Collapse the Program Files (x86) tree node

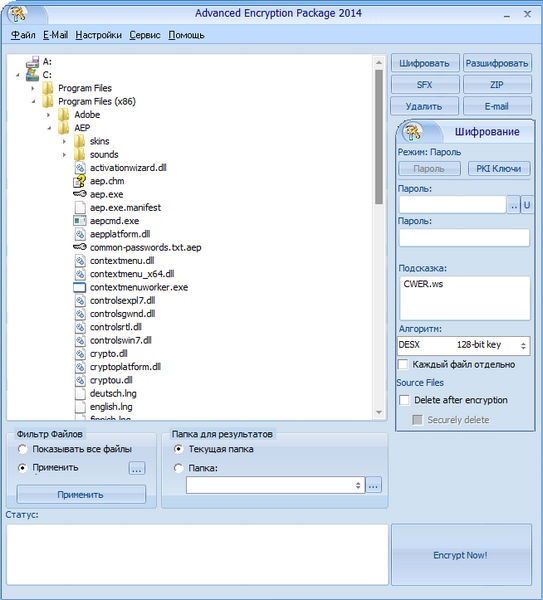pos(33,102)
